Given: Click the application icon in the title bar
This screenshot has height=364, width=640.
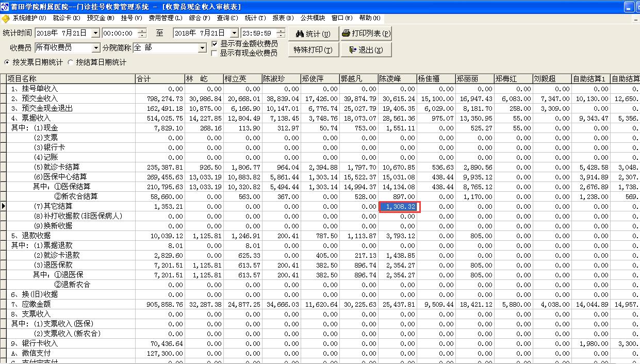Looking at the screenshot, I should pos(5,7).
